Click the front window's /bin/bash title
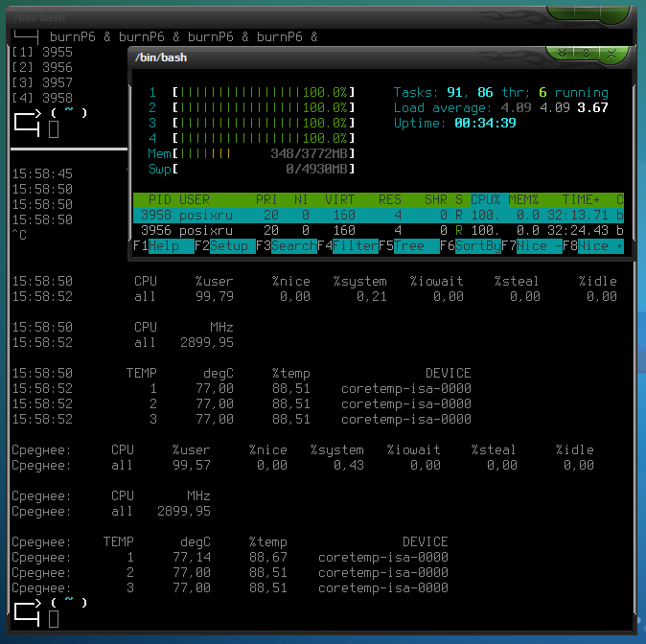Viewport: 646px width, 644px height. 161,57
